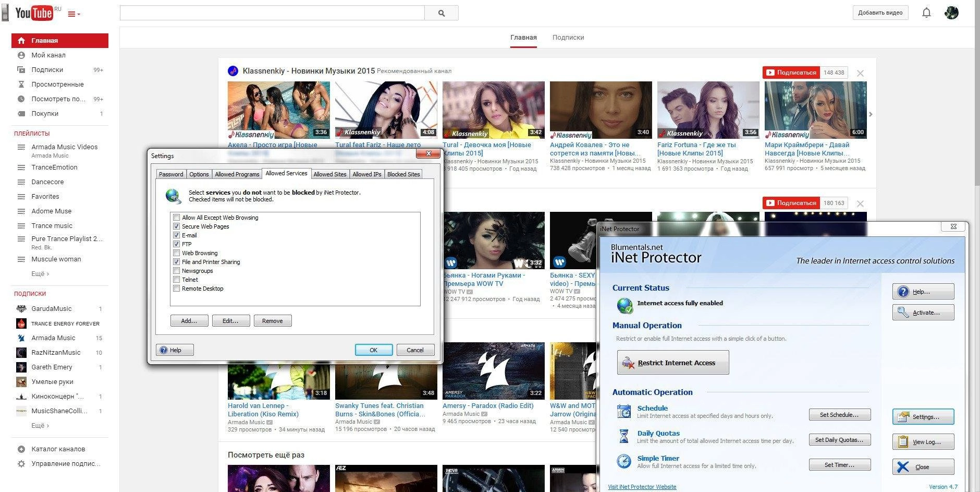Check Telnet service
The image size is (980, 492).
177,280
